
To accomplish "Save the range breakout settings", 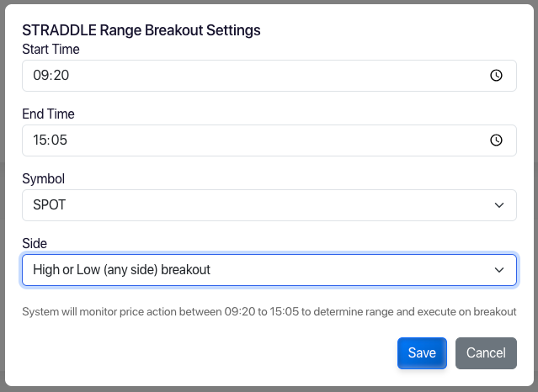I will [x=422, y=353].
